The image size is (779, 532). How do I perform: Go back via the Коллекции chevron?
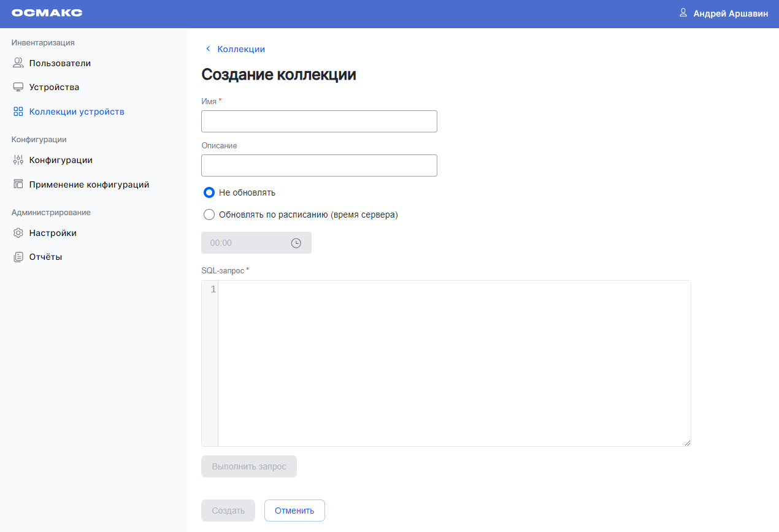point(208,49)
